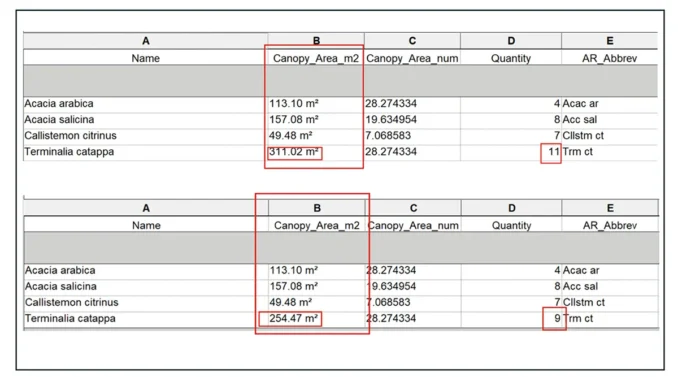
Task: Click Quantity header in second table
Action: point(512,225)
